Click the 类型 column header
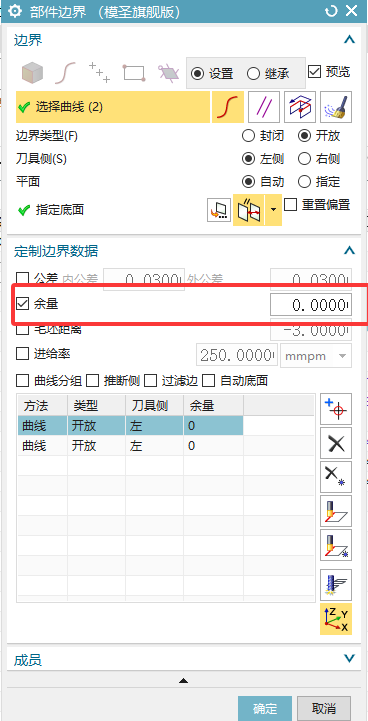The width and height of the screenshot is (368, 721). [97, 405]
